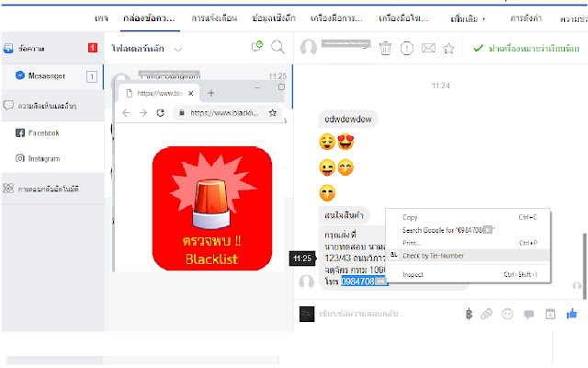Open saved replies speech bubble icon
This screenshot has height=368, width=588.
(529, 315)
